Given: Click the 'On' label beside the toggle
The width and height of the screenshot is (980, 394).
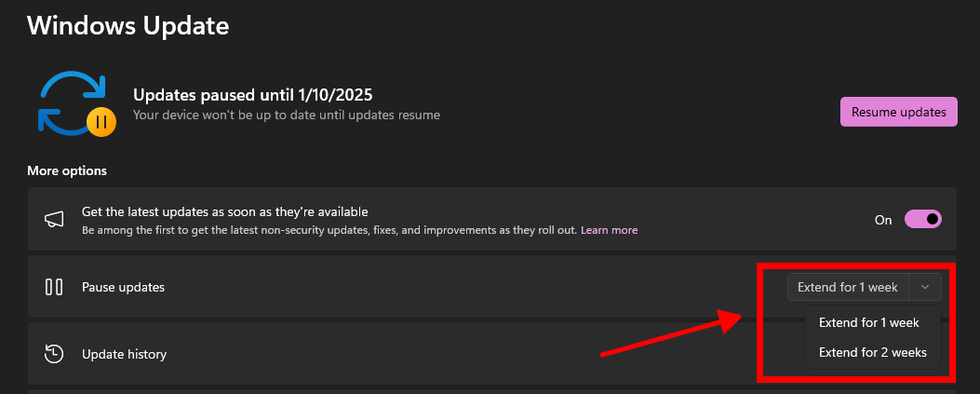Looking at the screenshot, I should pyautogui.click(x=883, y=221).
